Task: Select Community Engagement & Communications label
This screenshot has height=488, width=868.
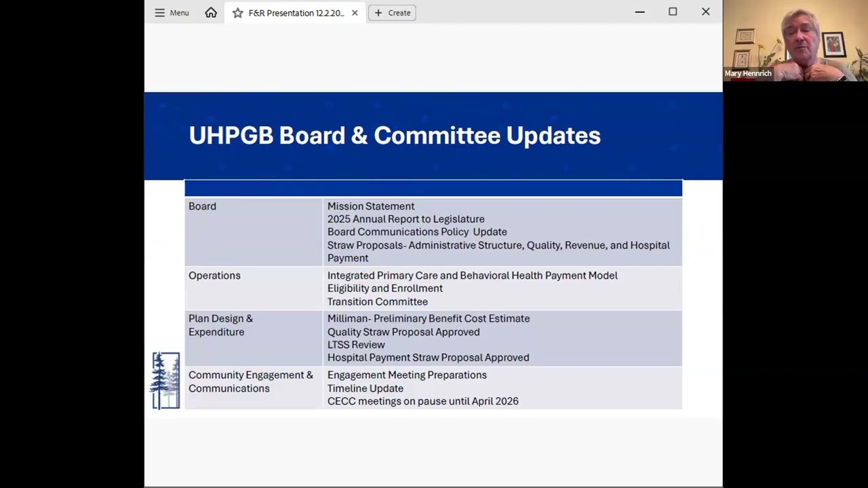Action: [x=251, y=382]
